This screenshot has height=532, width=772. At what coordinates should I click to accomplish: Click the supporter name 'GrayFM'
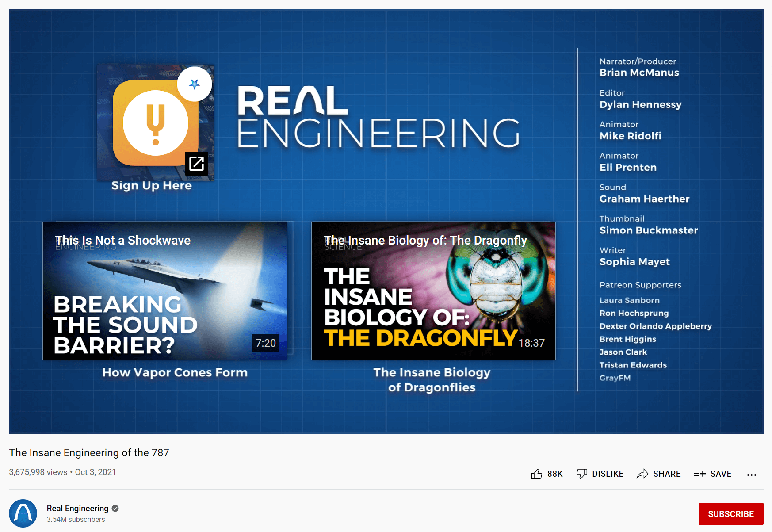[615, 378]
